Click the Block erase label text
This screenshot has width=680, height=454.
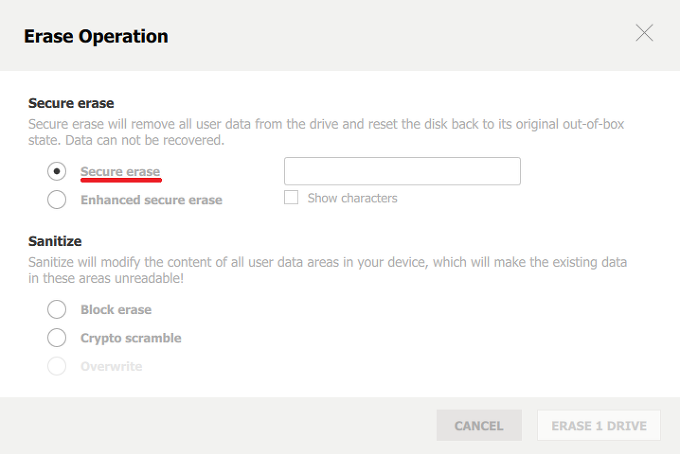click(x=116, y=310)
